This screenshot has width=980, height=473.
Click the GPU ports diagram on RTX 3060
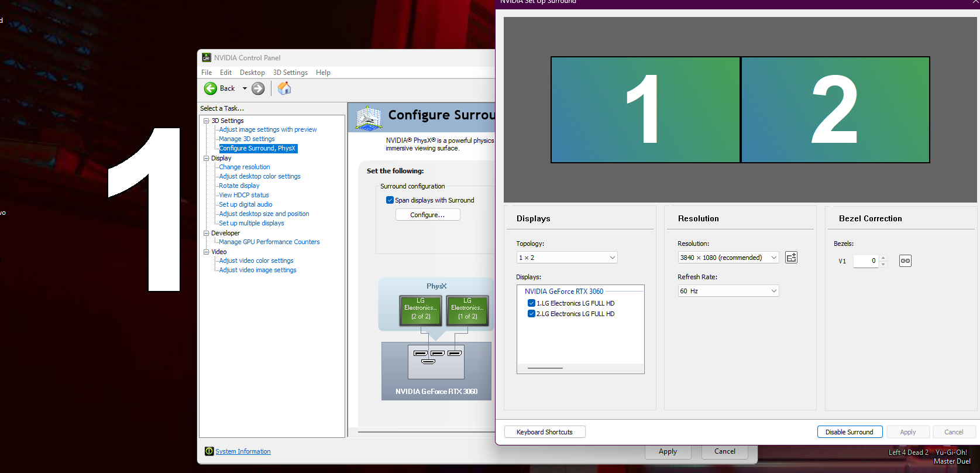click(436, 362)
